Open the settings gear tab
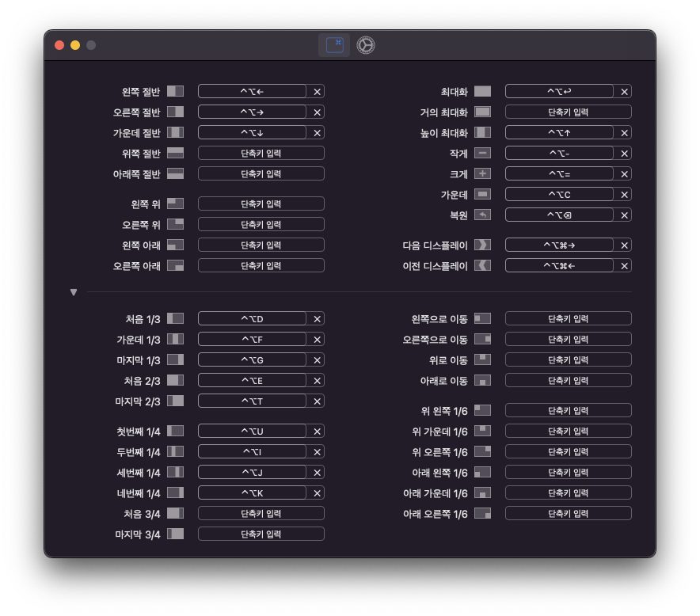The width and height of the screenshot is (700, 616). coord(365,45)
